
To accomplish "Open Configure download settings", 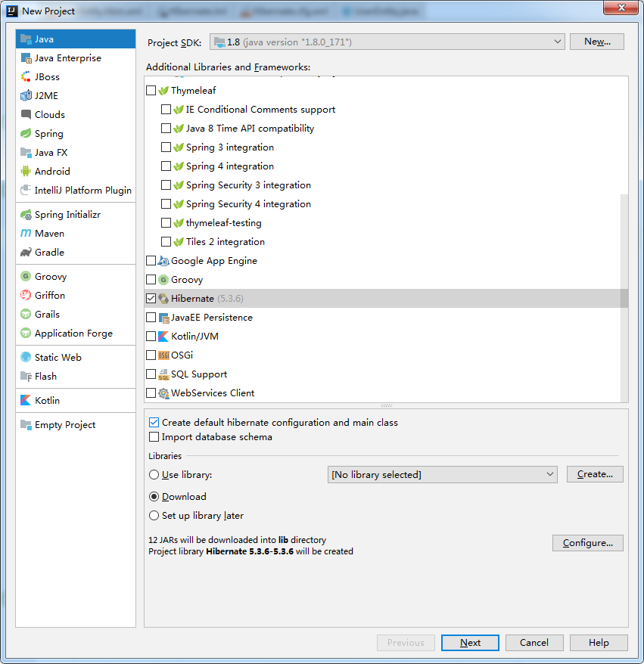I will coord(588,543).
